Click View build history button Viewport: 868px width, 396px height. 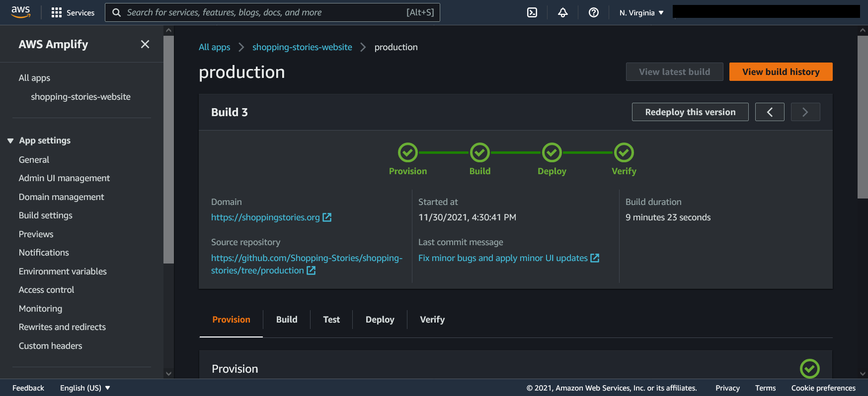(781, 72)
